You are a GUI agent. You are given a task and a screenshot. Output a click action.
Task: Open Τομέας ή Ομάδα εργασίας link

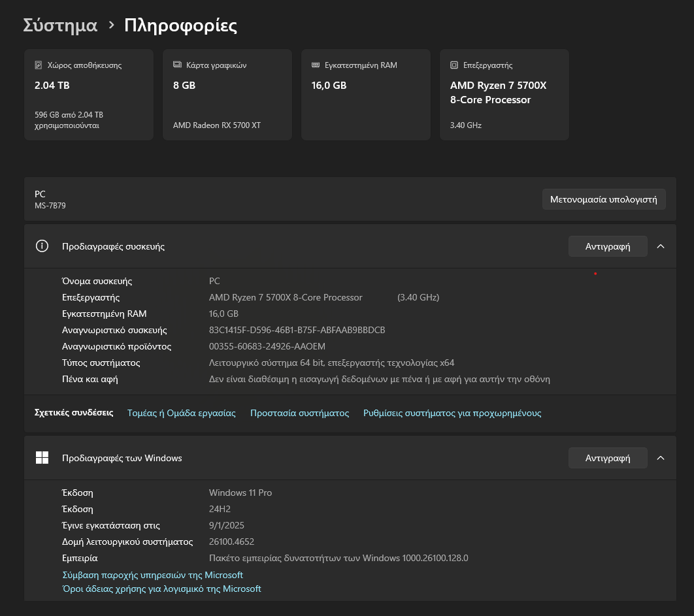[182, 413]
